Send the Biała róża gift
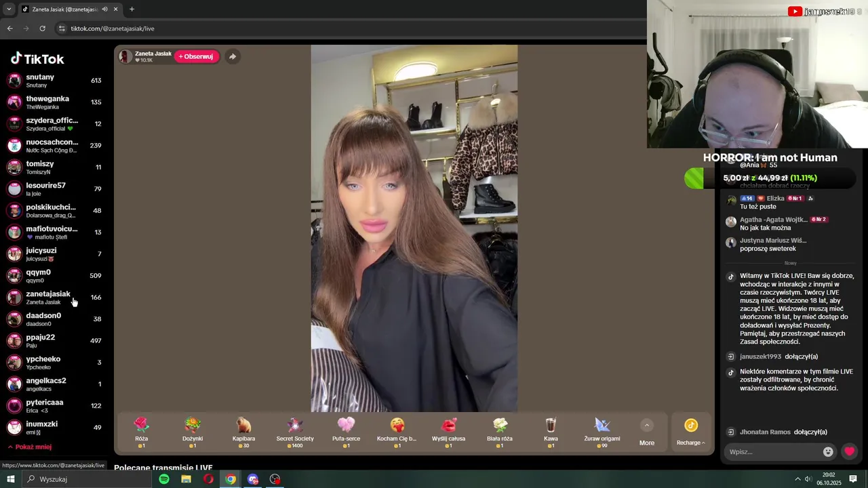 pos(500,432)
